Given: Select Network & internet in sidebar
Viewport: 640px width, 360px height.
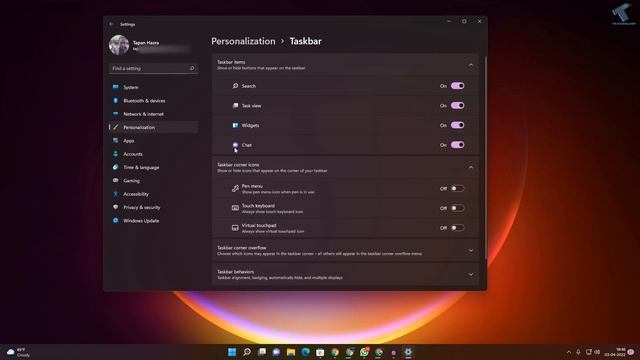Looking at the screenshot, I should pos(153,114).
